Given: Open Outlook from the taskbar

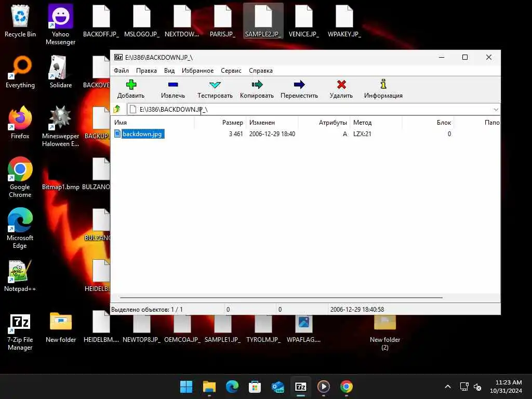Looking at the screenshot, I should point(278,387).
